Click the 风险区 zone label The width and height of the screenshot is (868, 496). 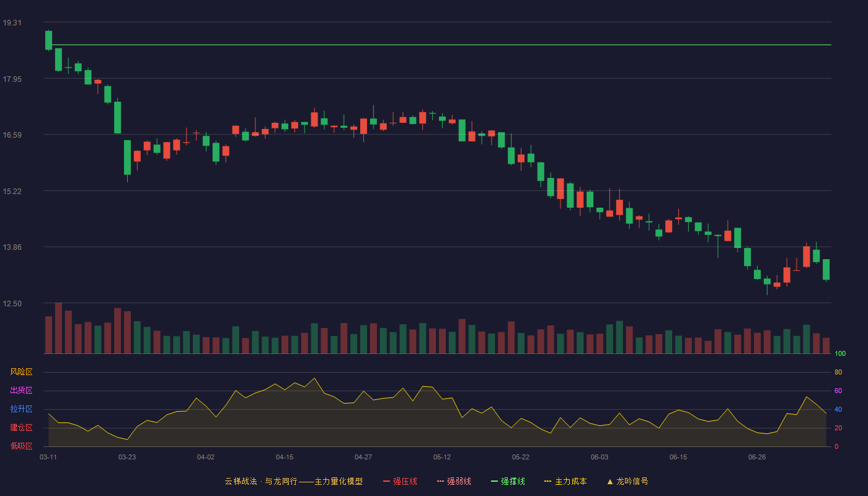[x=21, y=372]
